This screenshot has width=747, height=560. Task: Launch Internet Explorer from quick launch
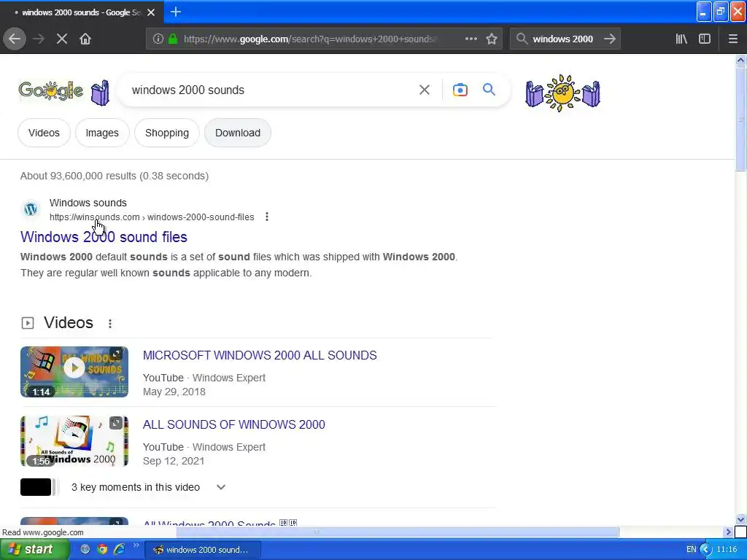click(x=119, y=549)
